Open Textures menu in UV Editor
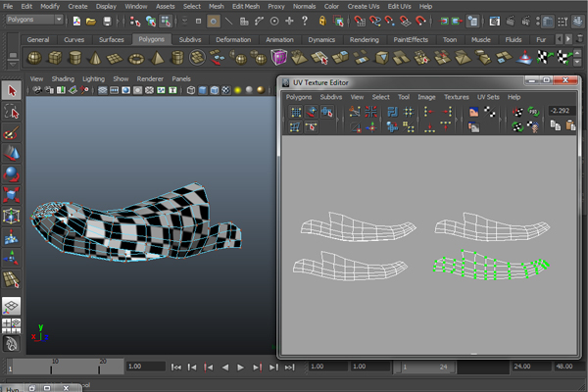 tap(457, 97)
